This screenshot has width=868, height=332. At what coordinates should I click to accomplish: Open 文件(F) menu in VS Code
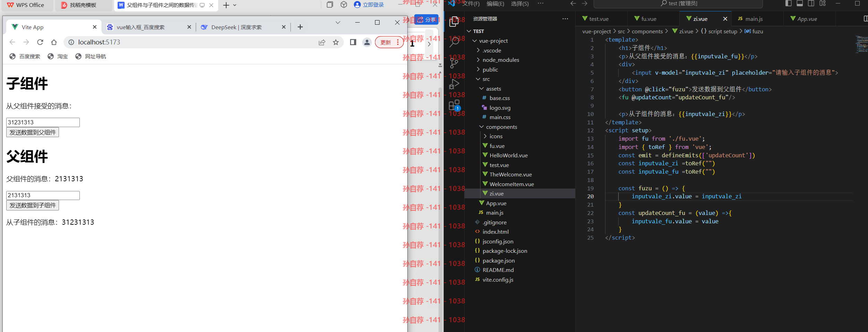471,3
